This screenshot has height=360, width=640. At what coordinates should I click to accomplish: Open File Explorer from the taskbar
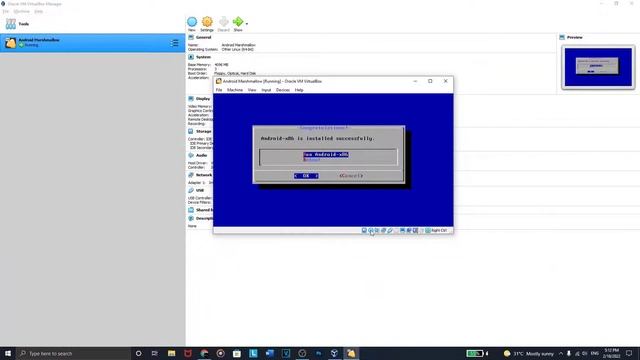tap(171, 353)
